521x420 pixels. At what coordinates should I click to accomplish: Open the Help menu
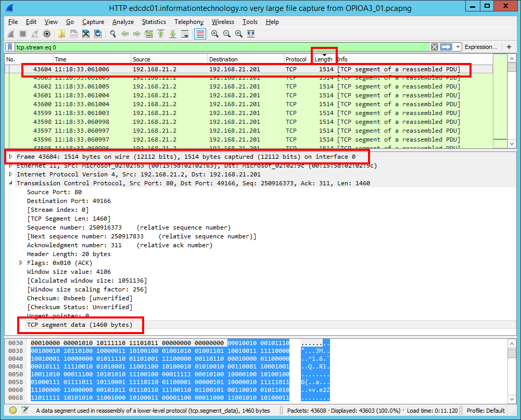click(272, 22)
